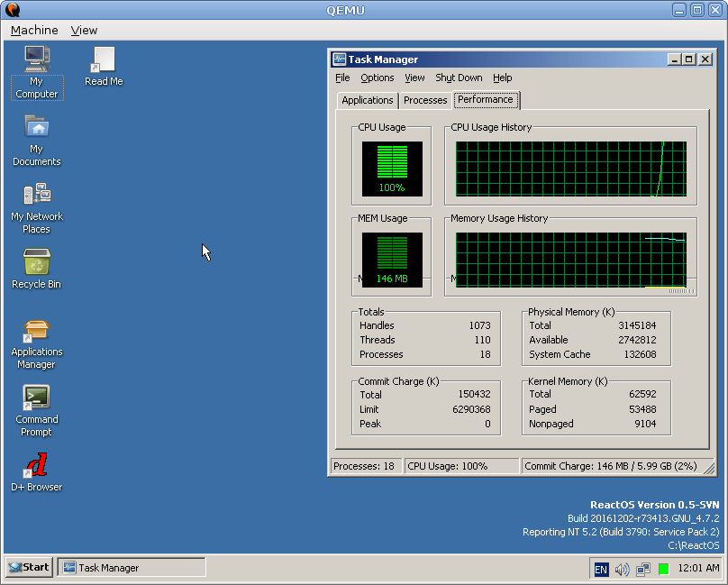Screen dimensions: 728x585
Task: Click Kernel Memory Total 62592
Action: [x=642, y=394]
